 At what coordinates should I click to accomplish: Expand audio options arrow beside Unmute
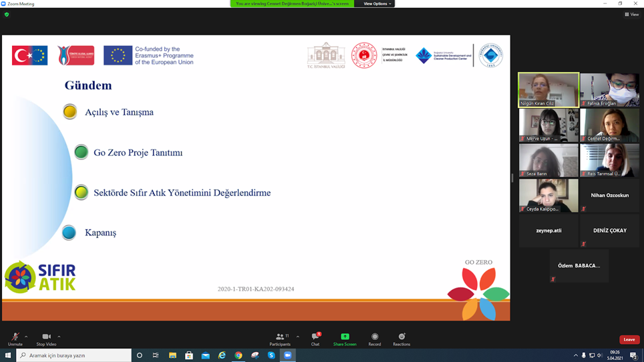coord(27,337)
